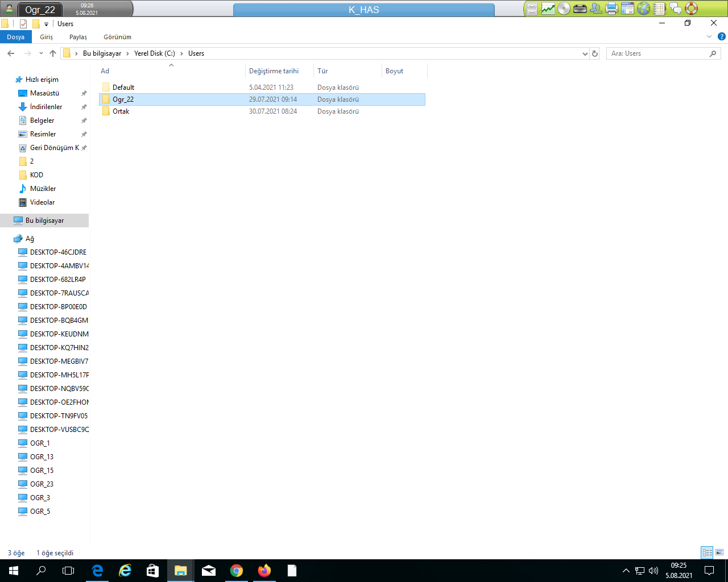Click the search magnifier in the Ara: Users box
728x582 pixels.
[713, 53]
